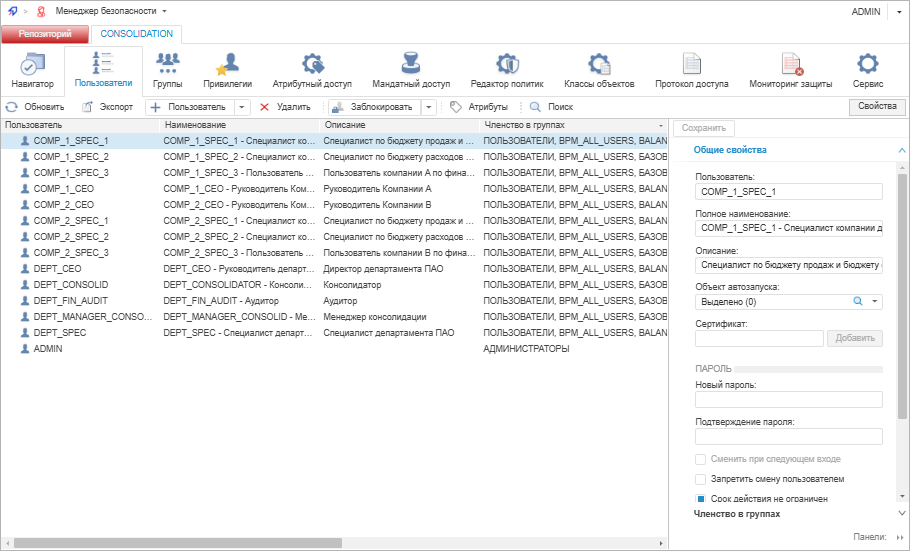Uncheck 'Срок действия не ограничен' checkbox
The width and height of the screenshot is (910, 551).
701,498
